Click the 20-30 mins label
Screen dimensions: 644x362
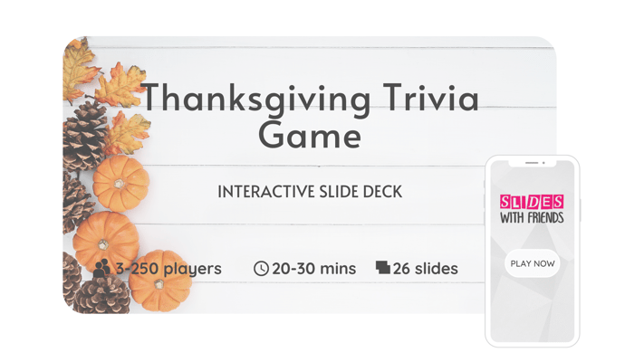tap(313, 269)
